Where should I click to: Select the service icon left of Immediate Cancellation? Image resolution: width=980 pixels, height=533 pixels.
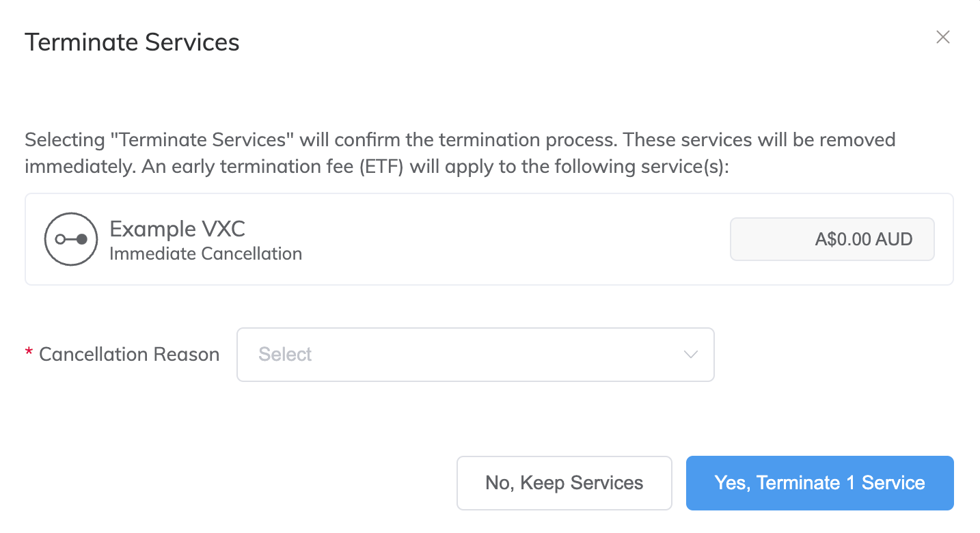tap(70, 238)
